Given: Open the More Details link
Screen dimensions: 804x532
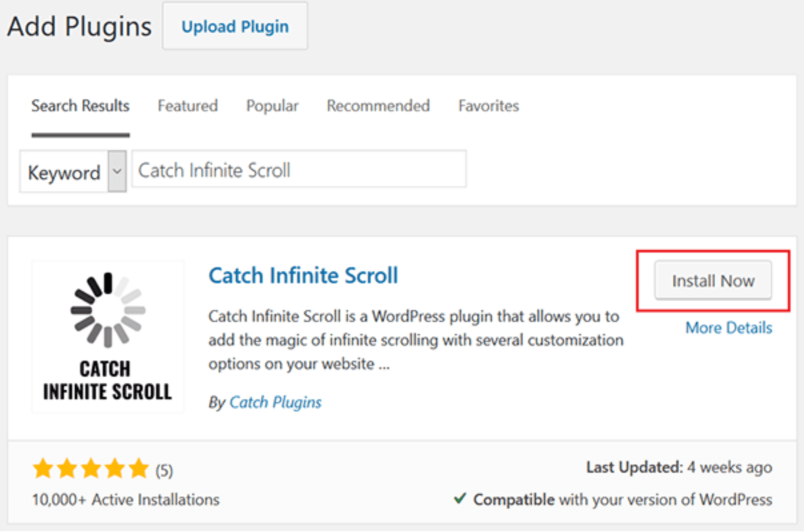Looking at the screenshot, I should pos(729,328).
